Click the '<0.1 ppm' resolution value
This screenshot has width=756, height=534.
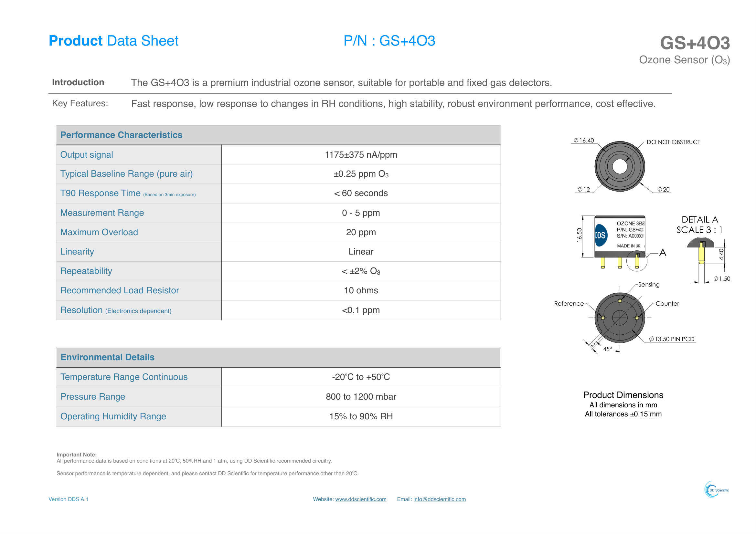pyautogui.click(x=361, y=310)
